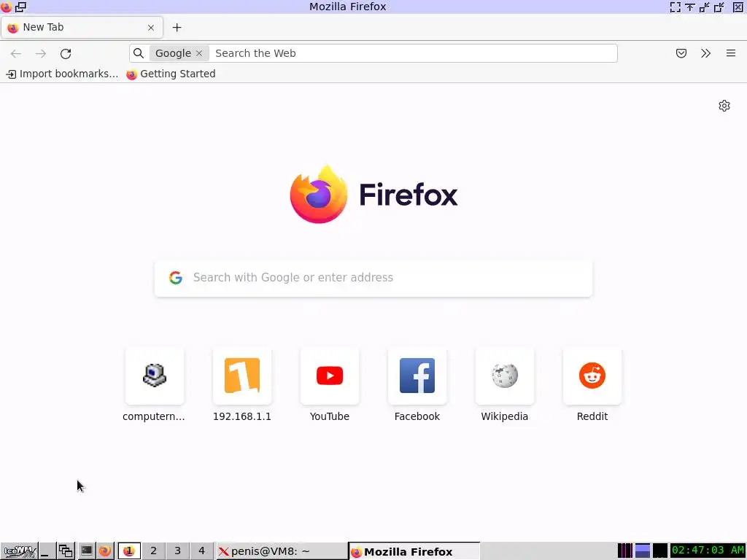Viewport: 747px width, 560px height.
Task: Maximize the Firefox window from the titlebar
Action: pos(719,7)
